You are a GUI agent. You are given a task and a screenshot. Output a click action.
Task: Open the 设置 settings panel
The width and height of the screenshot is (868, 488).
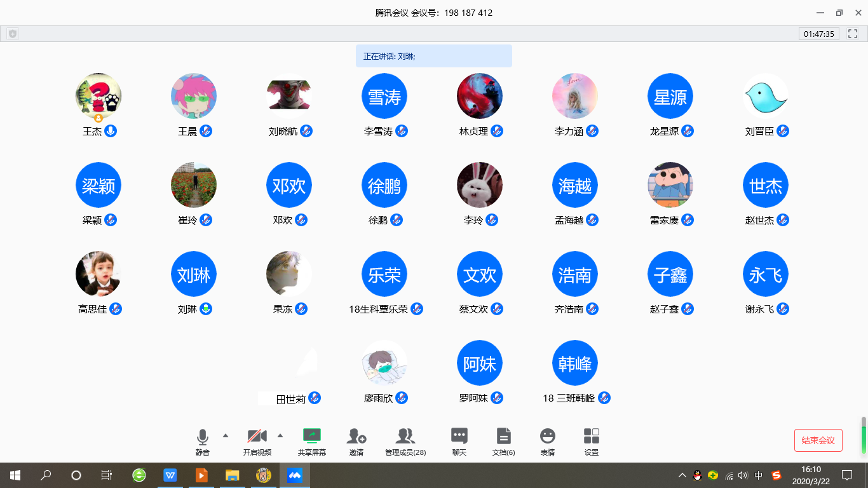coord(592,442)
